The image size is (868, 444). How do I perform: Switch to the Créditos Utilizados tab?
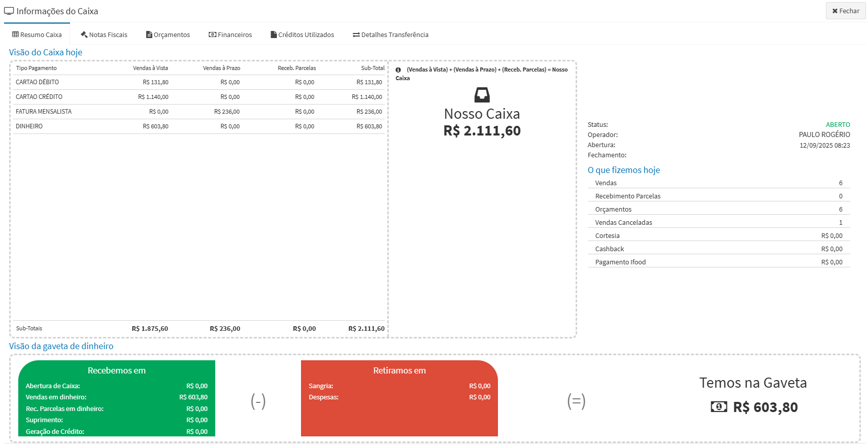(x=302, y=35)
